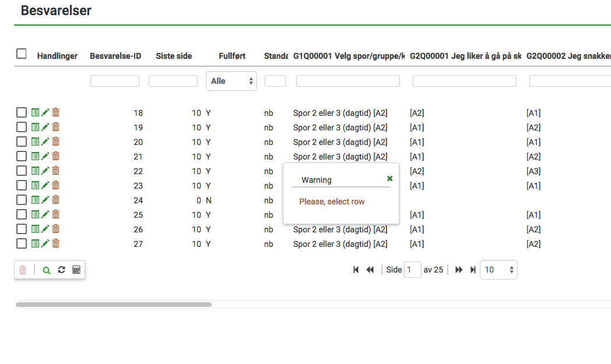Select checkbox for response 19
This screenshot has height=364, width=611.
pyautogui.click(x=22, y=127)
